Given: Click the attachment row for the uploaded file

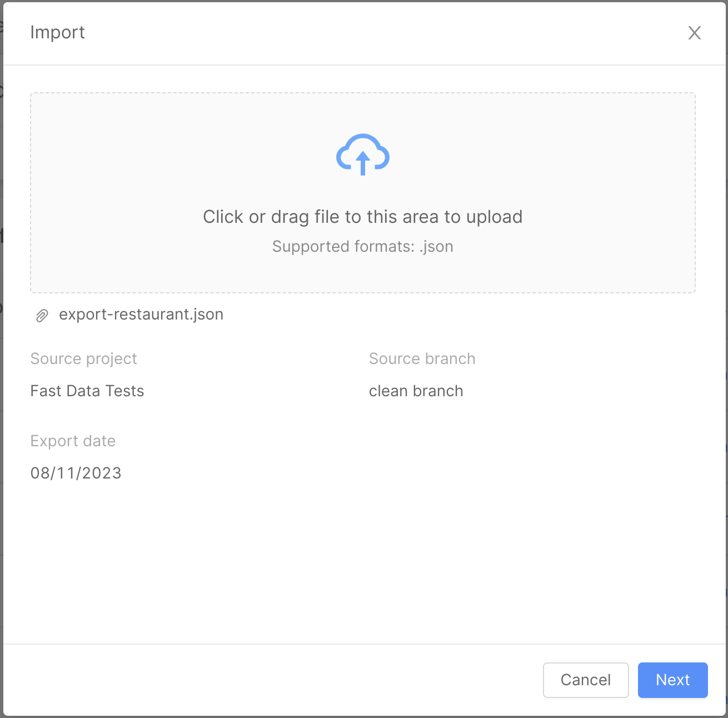Looking at the screenshot, I should pos(128,314).
